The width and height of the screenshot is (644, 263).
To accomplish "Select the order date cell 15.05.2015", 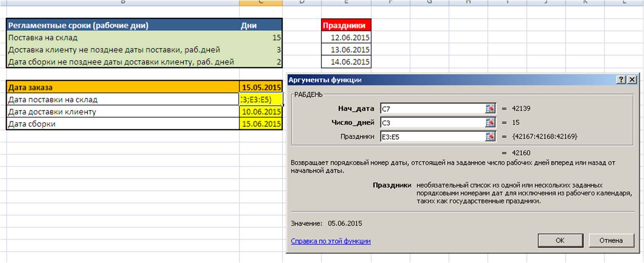I will click(x=261, y=87).
